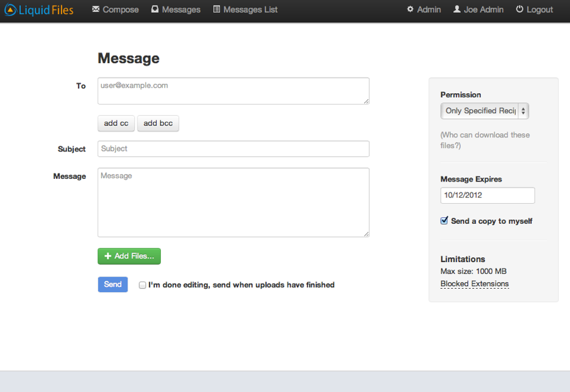Click the To recipient field

click(233, 90)
